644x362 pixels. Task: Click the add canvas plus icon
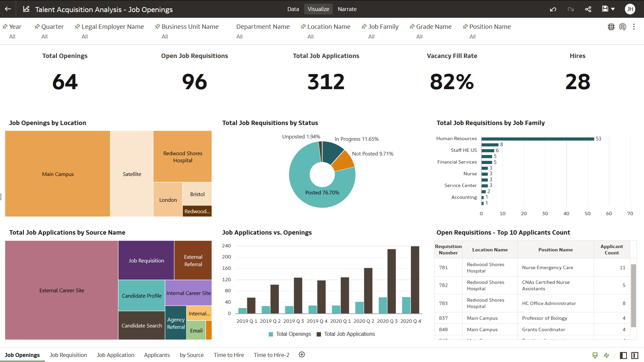pyautogui.click(x=302, y=355)
